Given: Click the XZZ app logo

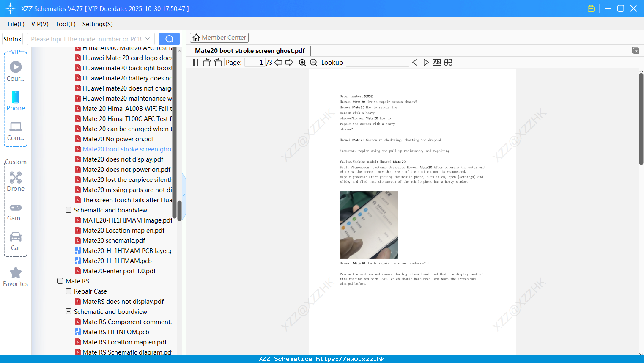Looking at the screenshot, I should [x=11, y=8].
